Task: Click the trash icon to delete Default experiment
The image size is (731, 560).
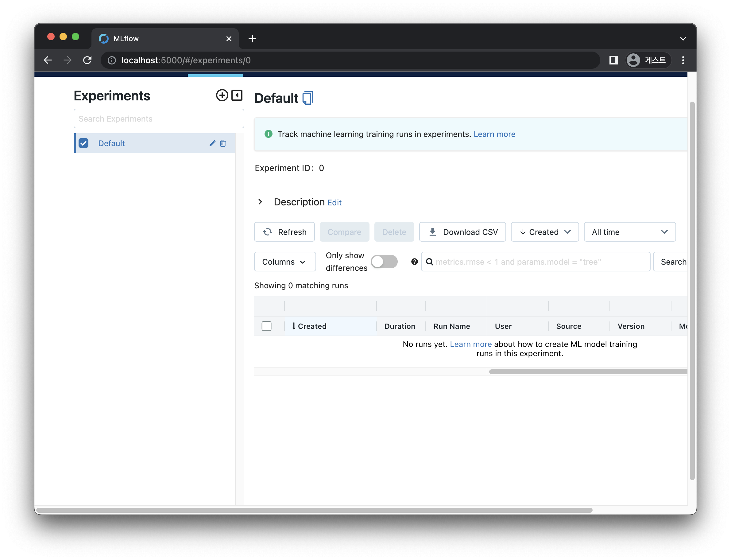Action: click(223, 143)
